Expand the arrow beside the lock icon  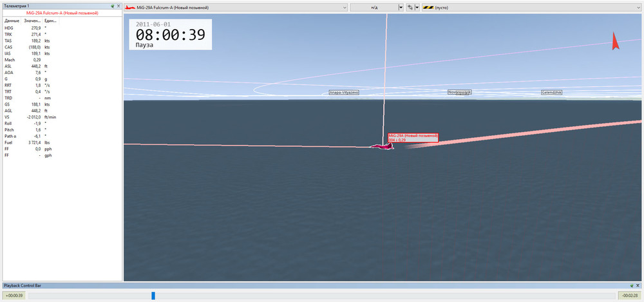(x=417, y=7)
